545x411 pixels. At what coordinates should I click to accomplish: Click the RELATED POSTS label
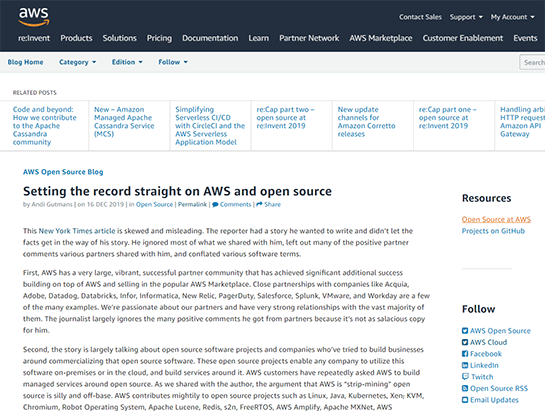[x=34, y=92]
